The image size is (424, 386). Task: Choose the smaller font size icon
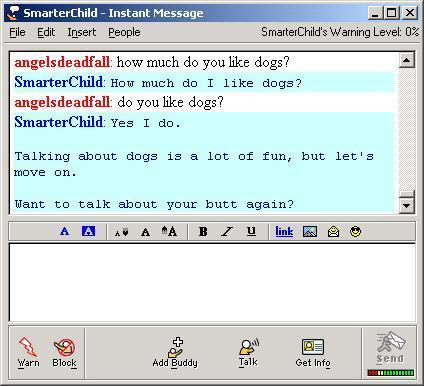click(x=121, y=232)
